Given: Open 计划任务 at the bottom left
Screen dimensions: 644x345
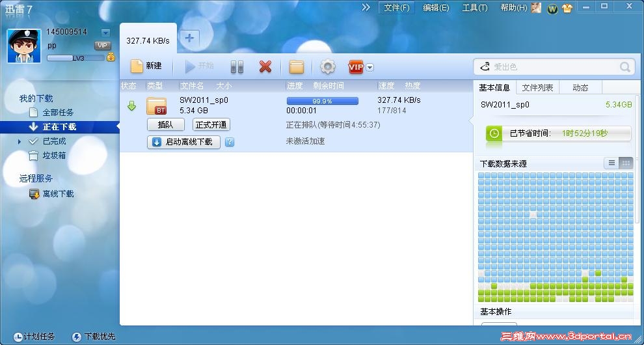Looking at the screenshot, I should (34, 337).
